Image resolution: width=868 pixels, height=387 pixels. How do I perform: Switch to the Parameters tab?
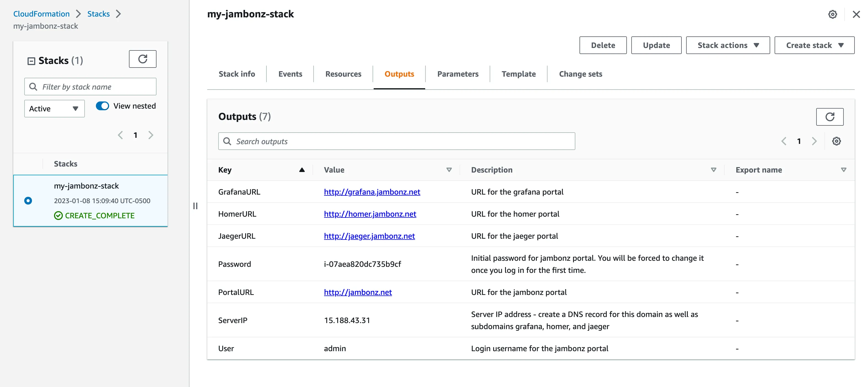click(x=458, y=74)
